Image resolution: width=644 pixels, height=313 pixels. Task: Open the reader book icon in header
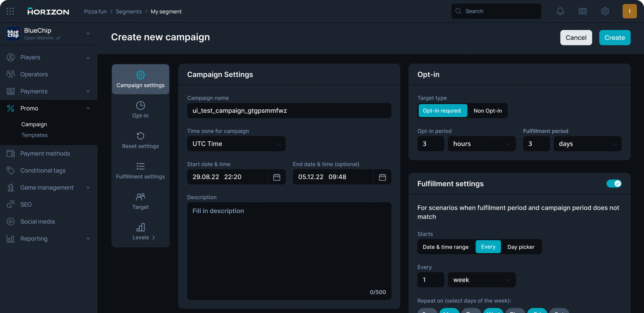point(582,11)
